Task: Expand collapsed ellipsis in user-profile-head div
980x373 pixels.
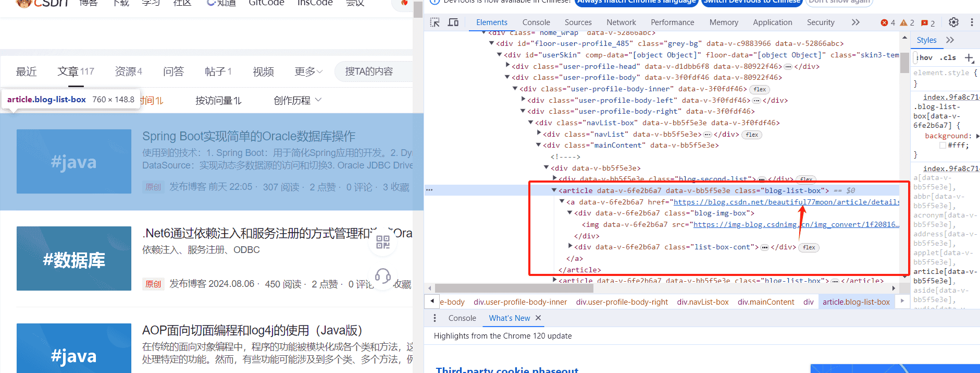Action: tap(788, 67)
